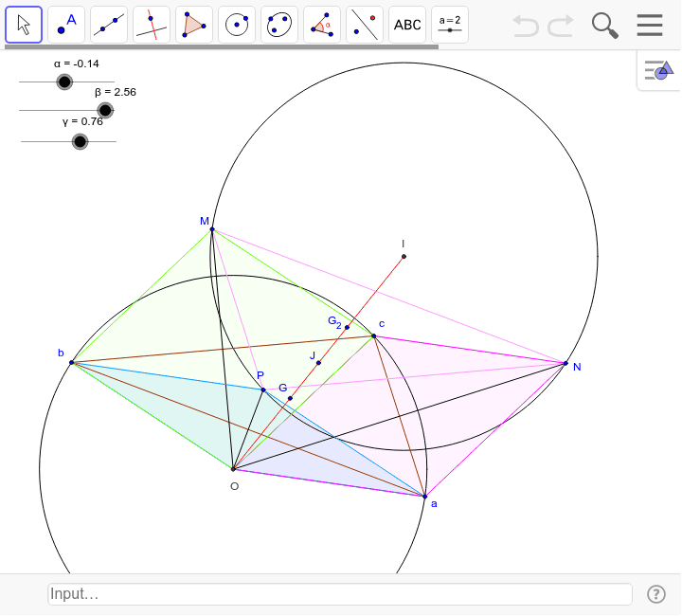Choose the Slider a=2 tool
The height and width of the screenshot is (616, 682).
click(450, 25)
